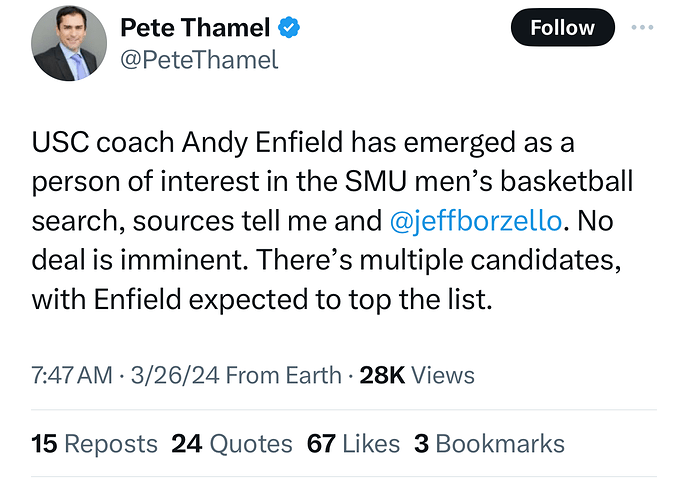
Task: Click the blue verified badge icon
Action: pyautogui.click(x=289, y=27)
